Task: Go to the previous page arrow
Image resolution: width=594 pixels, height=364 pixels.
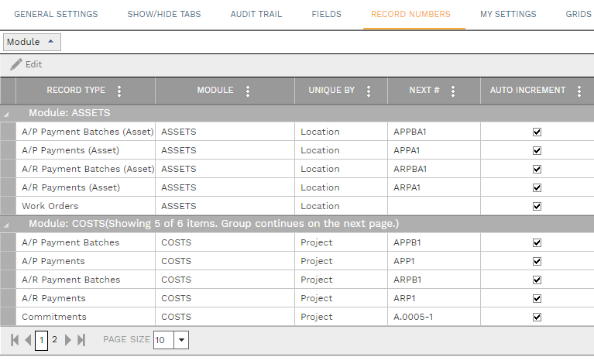Action: [x=28, y=340]
